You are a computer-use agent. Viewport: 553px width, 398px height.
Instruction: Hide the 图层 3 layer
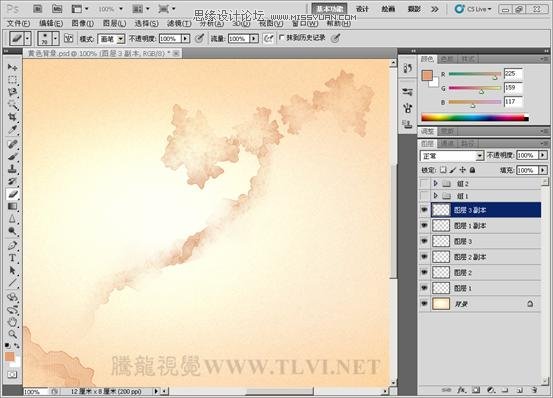coord(424,241)
